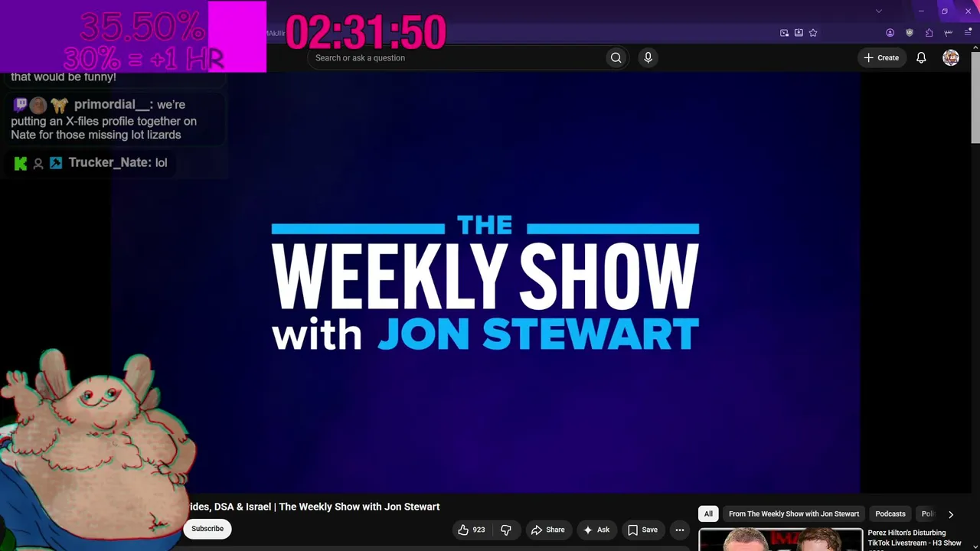The image size is (980, 551).
Task: Like the video with 923 likes
Action: click(471, 530)
